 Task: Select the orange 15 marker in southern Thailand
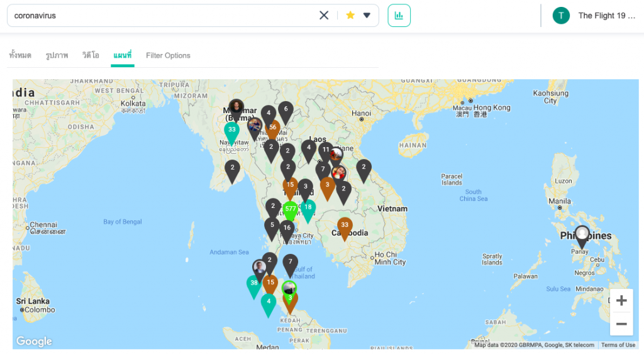pyautogui.click(x=270, y=285)
